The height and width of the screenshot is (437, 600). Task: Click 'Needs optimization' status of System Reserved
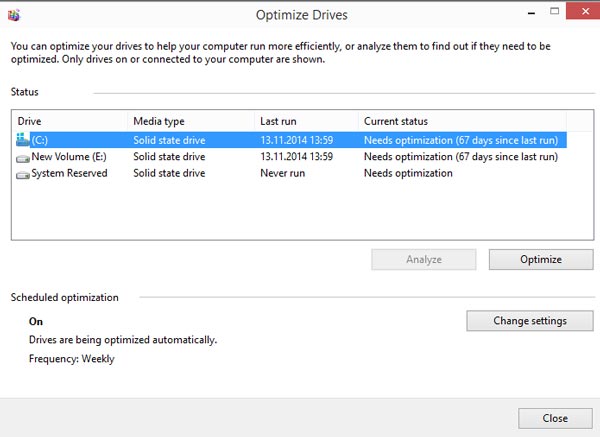[408, 173]
